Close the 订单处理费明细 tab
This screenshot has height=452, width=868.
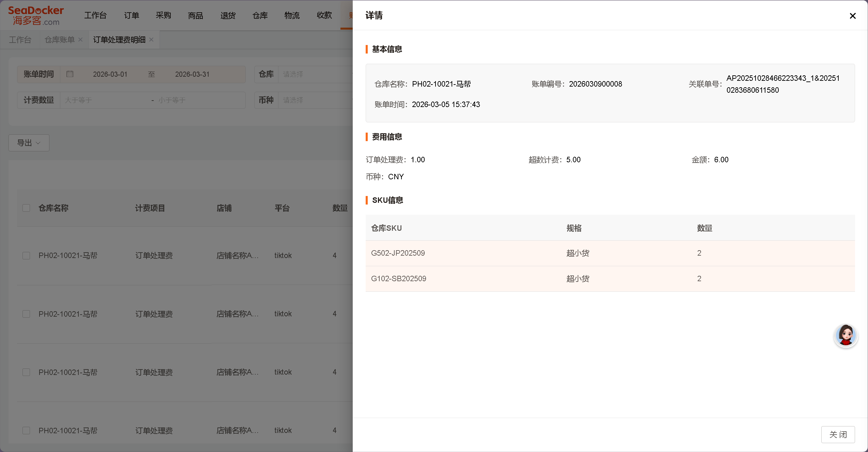(151, 40)
